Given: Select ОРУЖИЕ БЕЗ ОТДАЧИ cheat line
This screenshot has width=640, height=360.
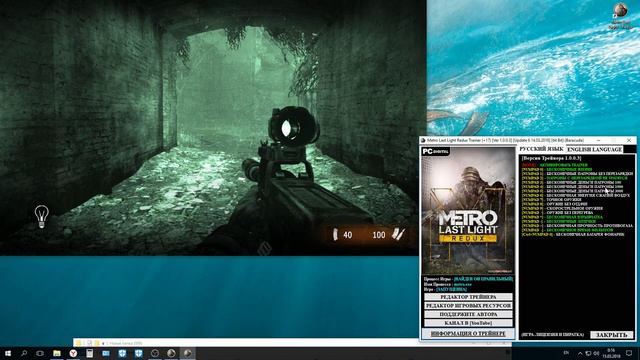Looking at the screenshot, I should [x=554, y=204].
